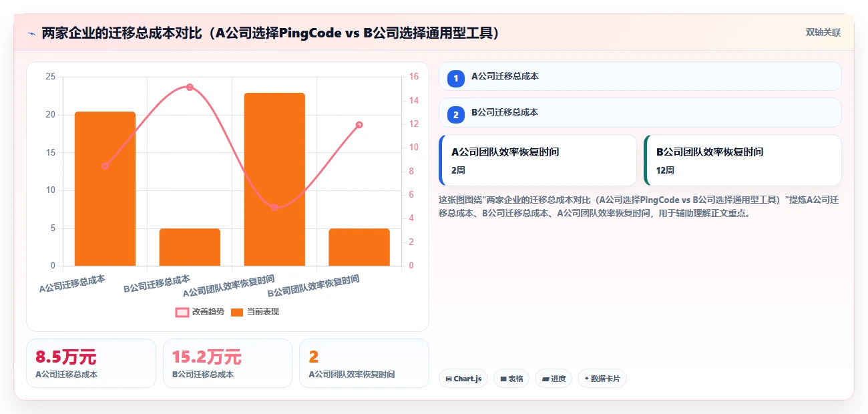Image resolution: width=868 pixels, height=414 pixels.
Task: Click the 15.2万元 stat card
Action: 228,363
